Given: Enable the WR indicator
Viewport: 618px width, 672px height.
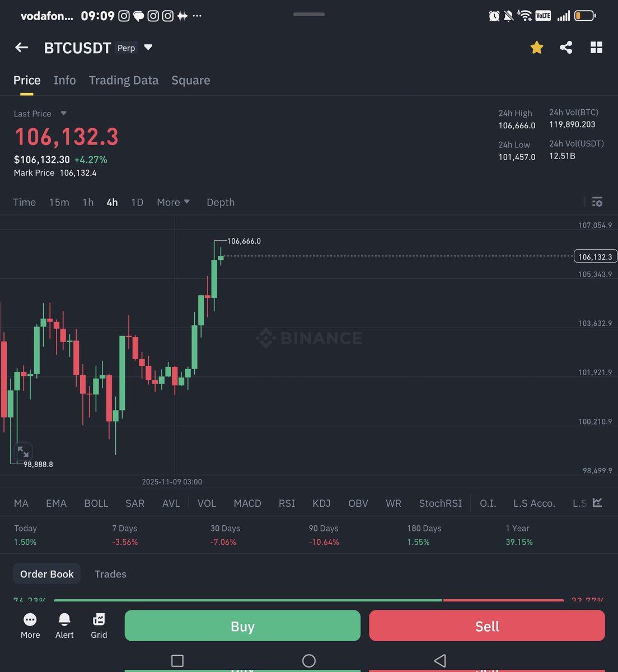Looking at the screenshot, I should point(394,503).
